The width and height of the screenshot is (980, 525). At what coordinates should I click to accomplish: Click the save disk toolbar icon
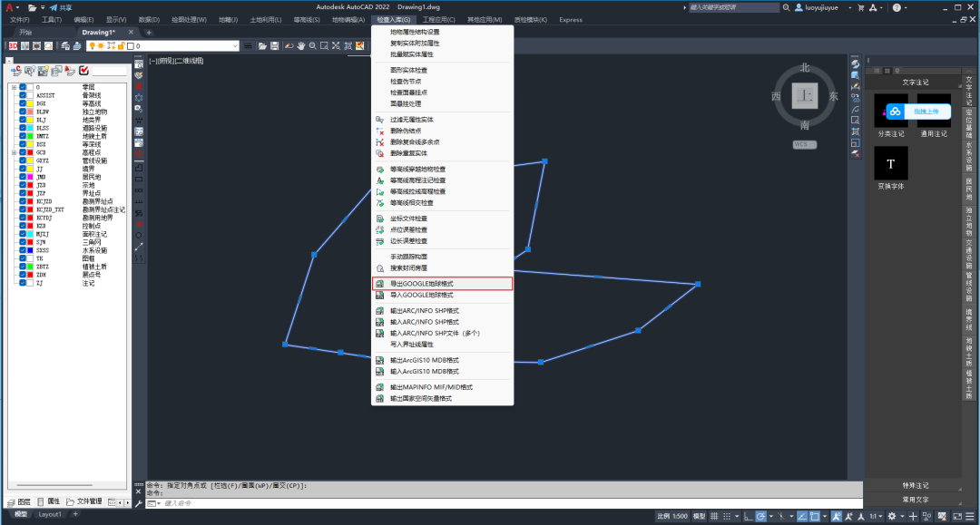274,46
